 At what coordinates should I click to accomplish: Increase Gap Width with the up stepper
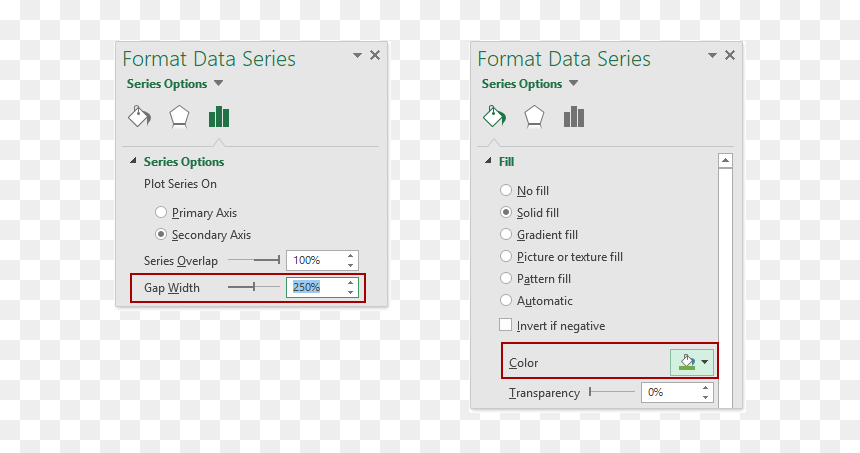(350, 282)
